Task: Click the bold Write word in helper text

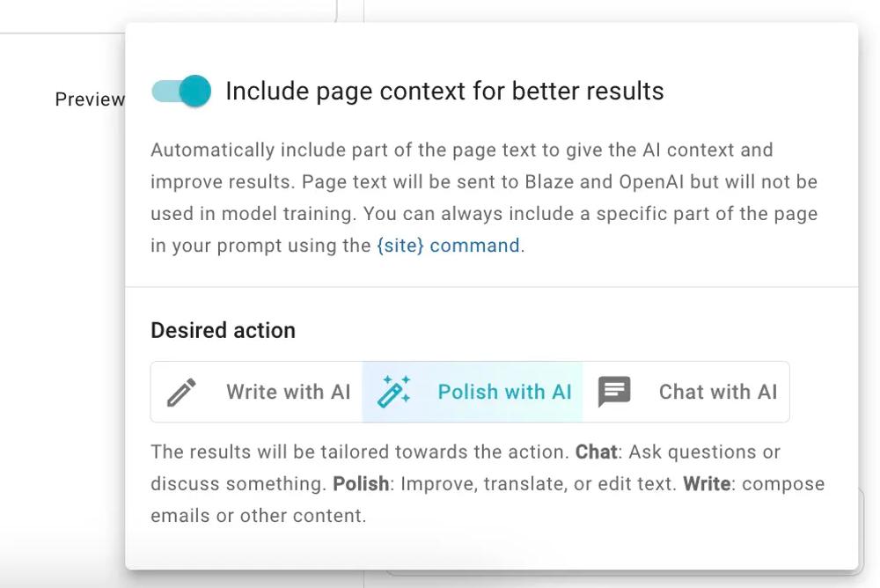Action: 706,484
